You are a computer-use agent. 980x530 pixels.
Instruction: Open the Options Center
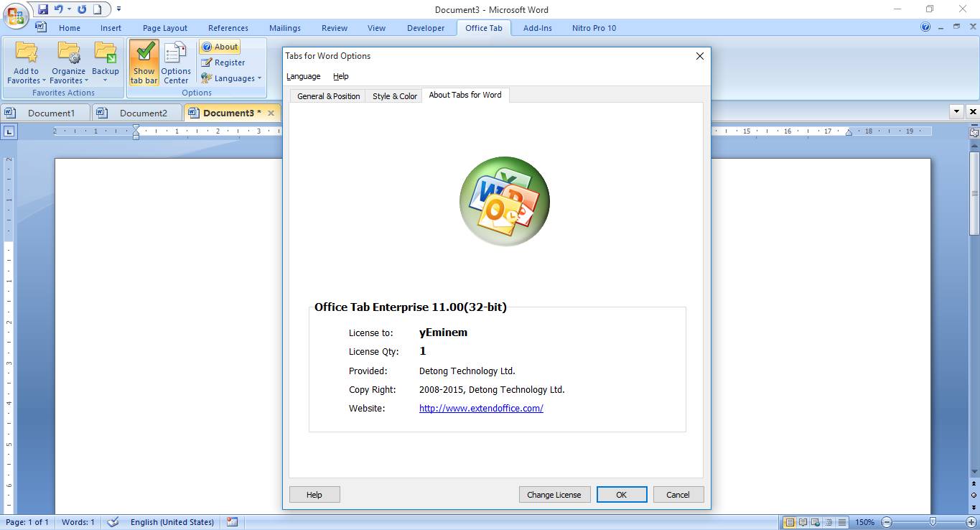176,62
